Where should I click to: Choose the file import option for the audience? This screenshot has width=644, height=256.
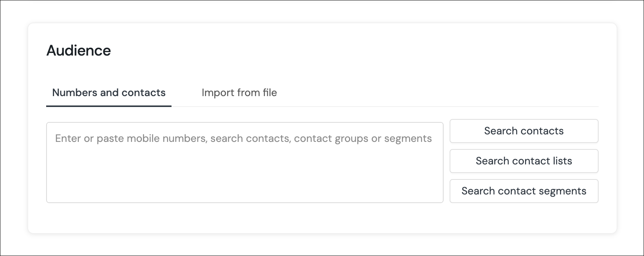(239, 93)
